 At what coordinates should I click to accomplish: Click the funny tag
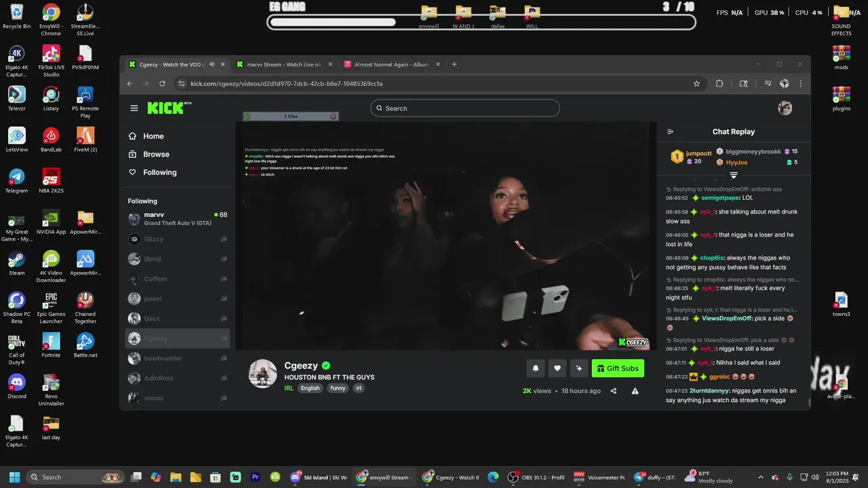(338, 388)
